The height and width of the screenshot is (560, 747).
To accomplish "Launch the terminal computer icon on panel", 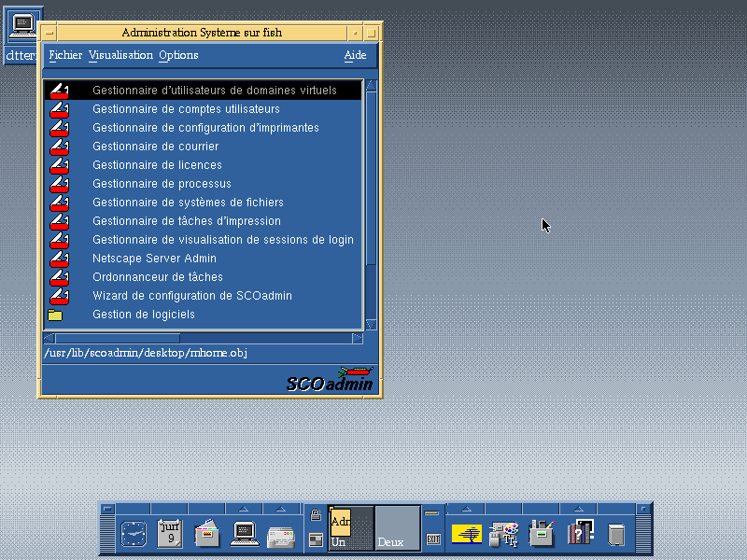I will 245,533.
